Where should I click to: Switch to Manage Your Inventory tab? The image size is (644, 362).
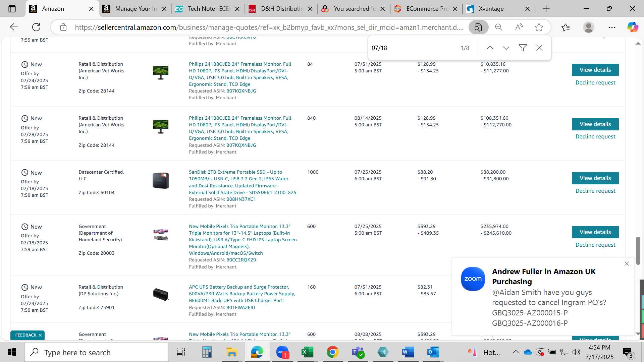(x=136, y=9)
